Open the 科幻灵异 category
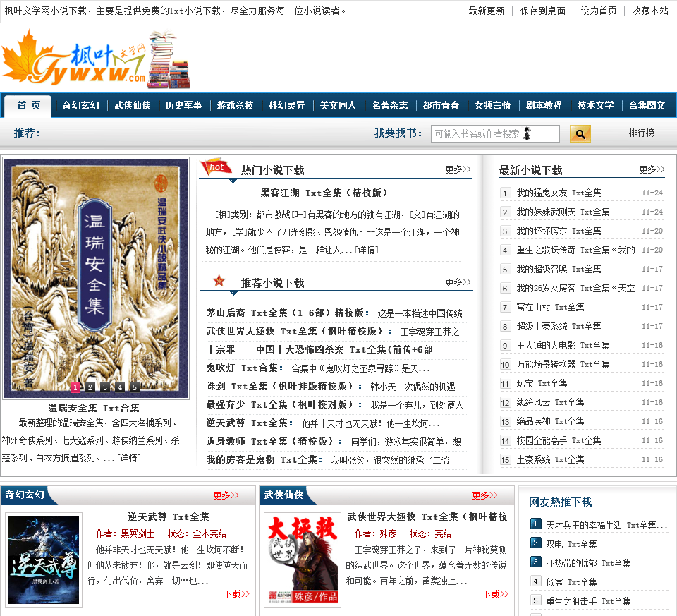 pyautogui.click(x=287, y=105)
